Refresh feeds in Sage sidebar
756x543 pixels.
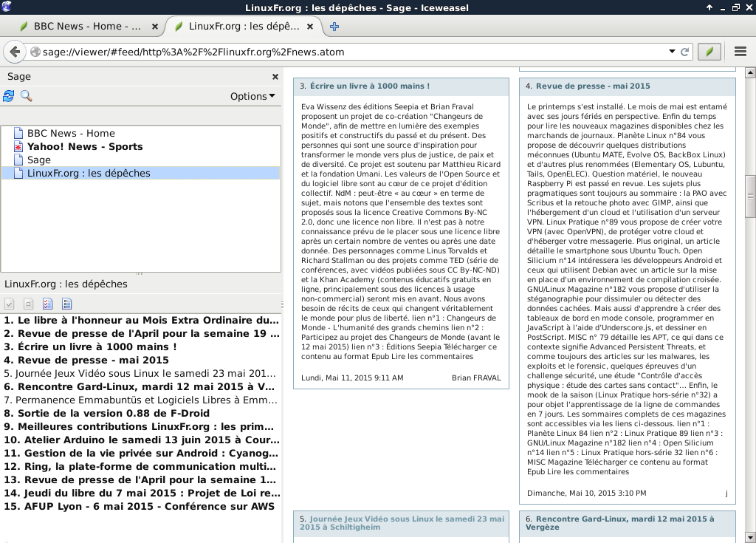click(x=9, y=96)
